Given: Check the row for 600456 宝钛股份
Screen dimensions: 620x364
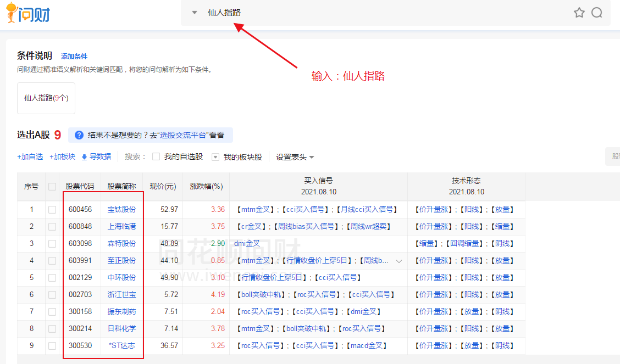Looking at the screenshot, I should click(52, 210).
